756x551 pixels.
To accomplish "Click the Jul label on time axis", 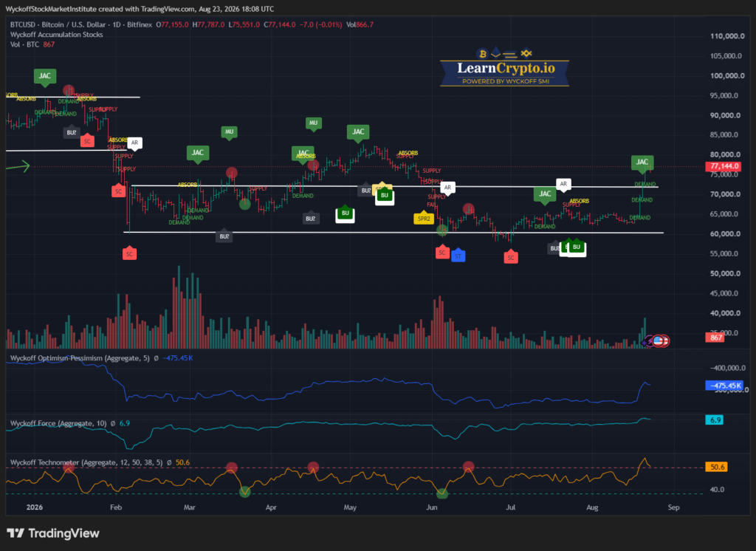I will 511,507.
